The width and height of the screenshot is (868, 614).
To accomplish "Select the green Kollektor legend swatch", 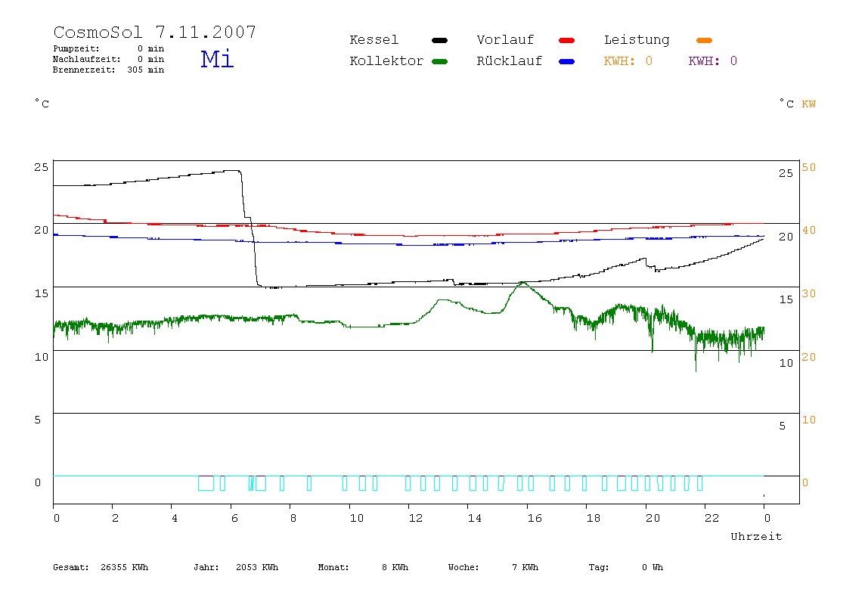I will (x=439, y=61).
